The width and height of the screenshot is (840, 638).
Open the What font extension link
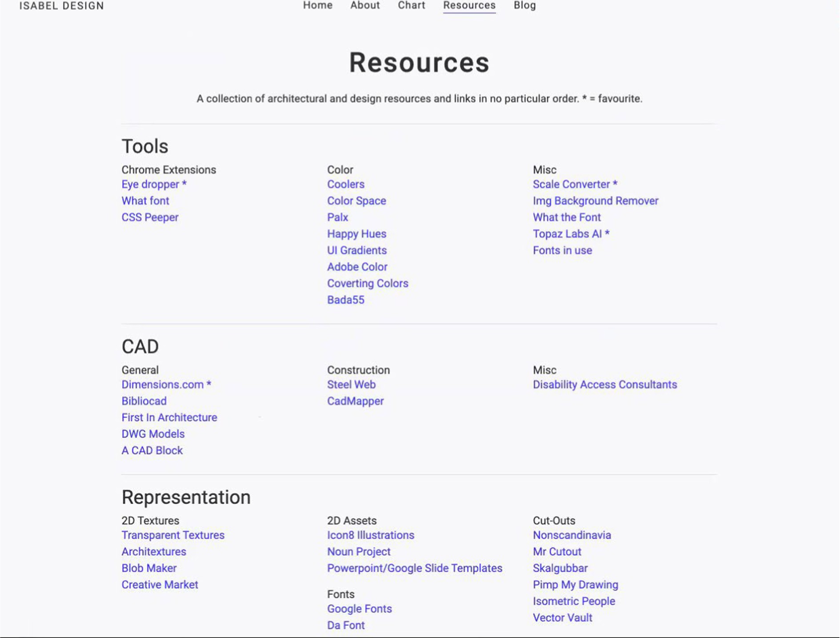(145, 201)
